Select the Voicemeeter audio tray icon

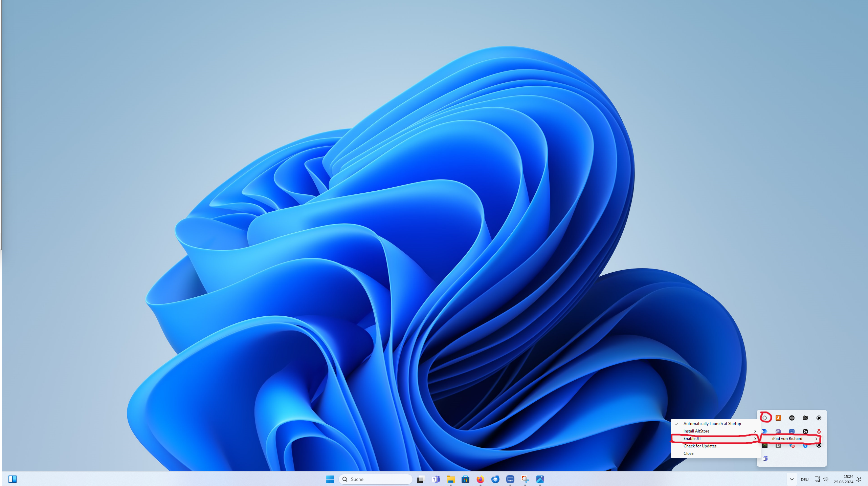coord(792,418)
